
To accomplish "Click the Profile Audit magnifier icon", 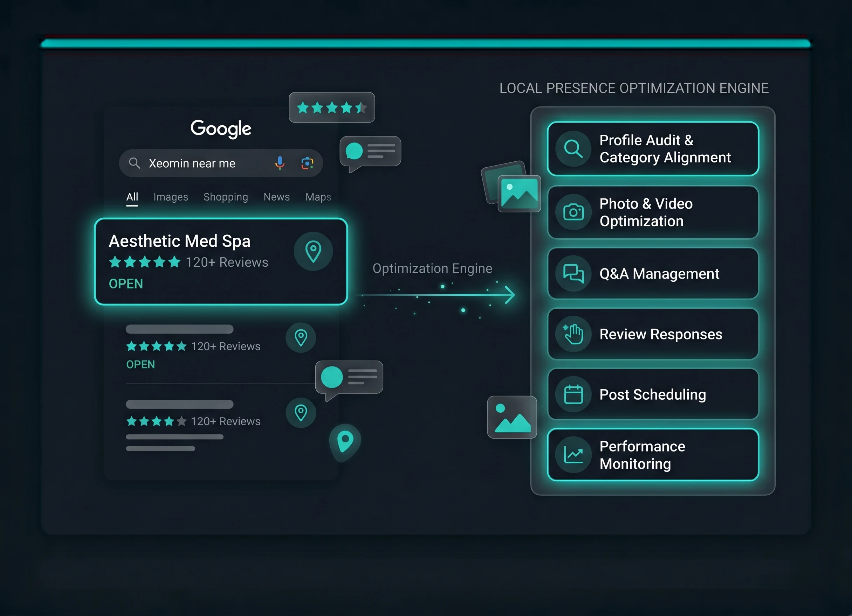I will [x=572, y=149].
